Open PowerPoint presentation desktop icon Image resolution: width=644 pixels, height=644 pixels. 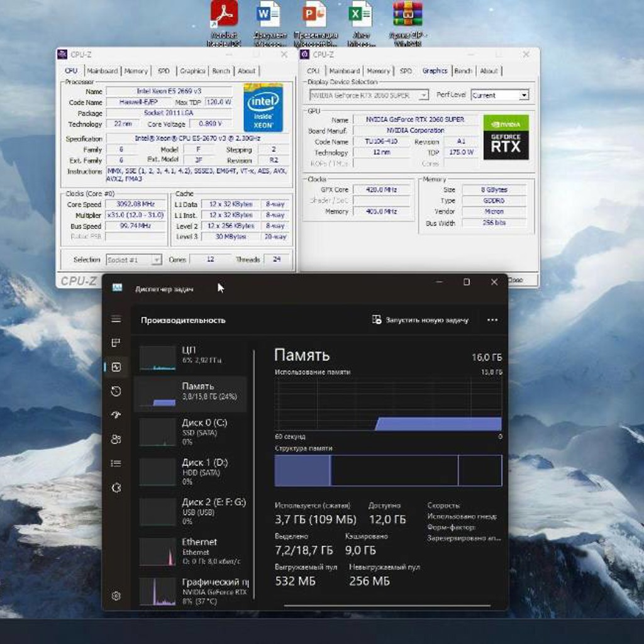(316, 23)
